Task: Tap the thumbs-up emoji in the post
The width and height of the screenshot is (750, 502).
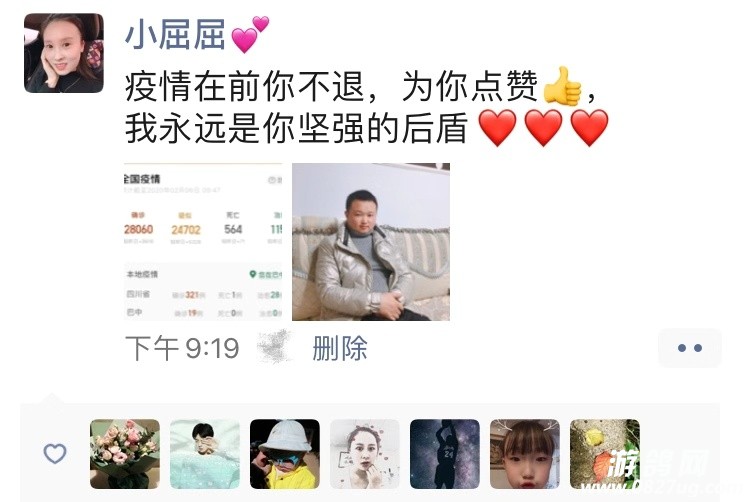Action: coord(562,86)
